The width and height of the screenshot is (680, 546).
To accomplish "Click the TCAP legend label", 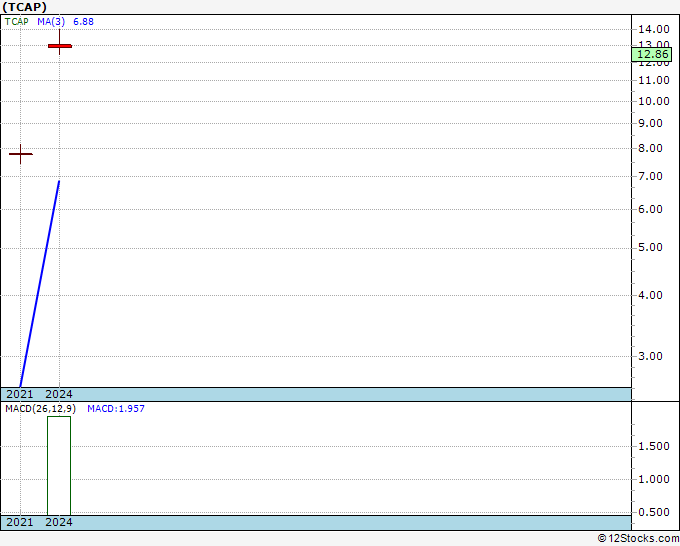I will (16, 22).
